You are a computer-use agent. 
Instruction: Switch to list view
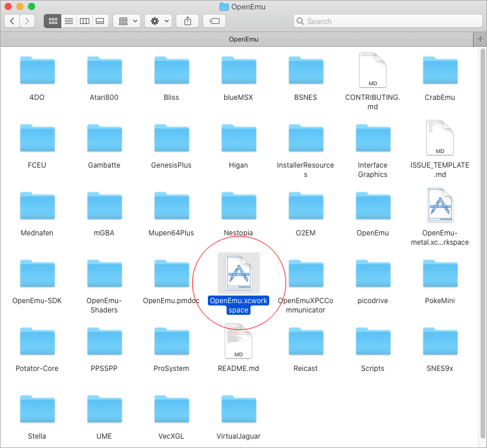[x=69, y=21]
